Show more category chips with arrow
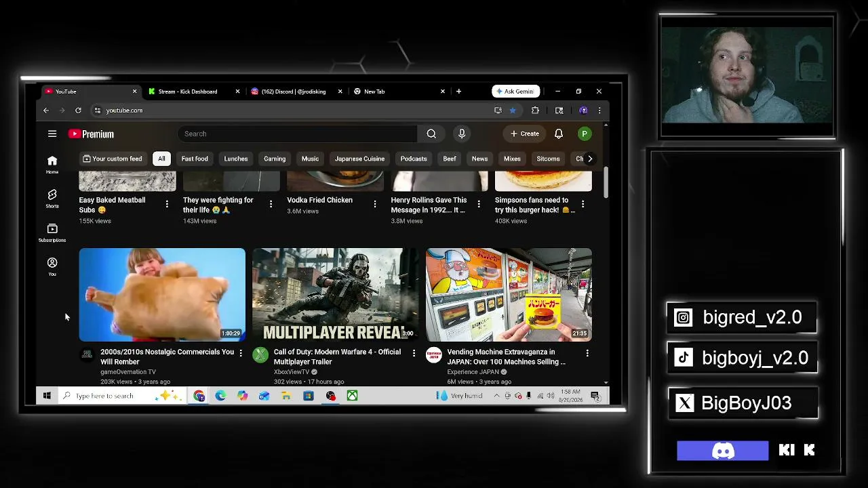Screen dimensions: 868x488 coord(590,159)
